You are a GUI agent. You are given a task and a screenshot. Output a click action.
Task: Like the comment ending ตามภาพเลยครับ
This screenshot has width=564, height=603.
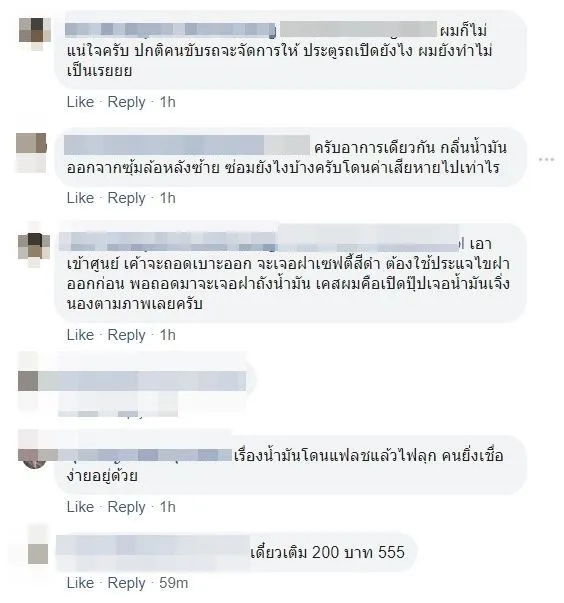pos(80,335)
